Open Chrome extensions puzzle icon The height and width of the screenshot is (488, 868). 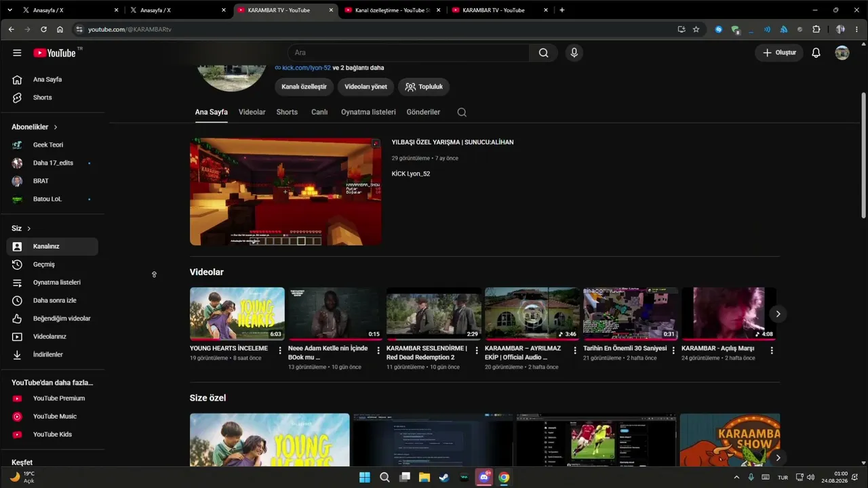816,29
